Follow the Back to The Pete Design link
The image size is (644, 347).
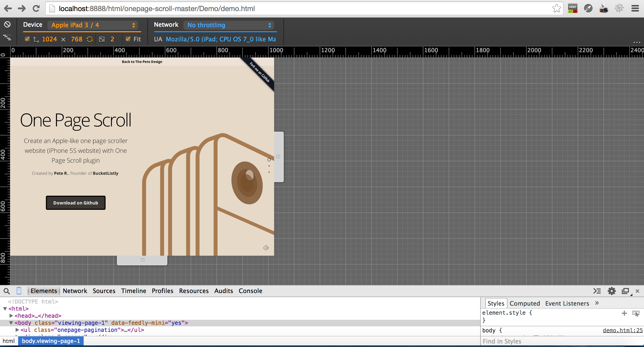pos(142,62)
